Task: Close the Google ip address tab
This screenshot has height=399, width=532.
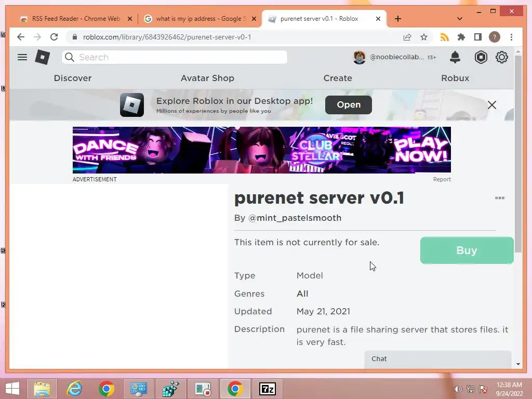Action: pos(254,19)
